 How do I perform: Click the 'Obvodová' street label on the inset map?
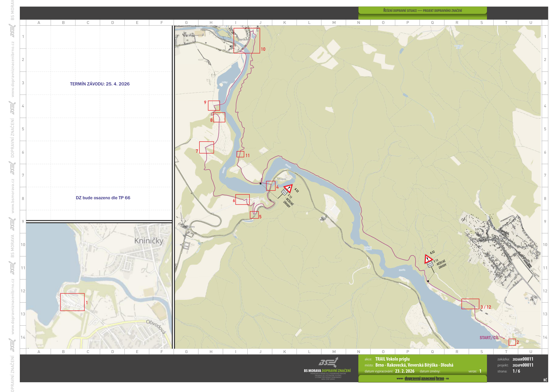point(156,327)
